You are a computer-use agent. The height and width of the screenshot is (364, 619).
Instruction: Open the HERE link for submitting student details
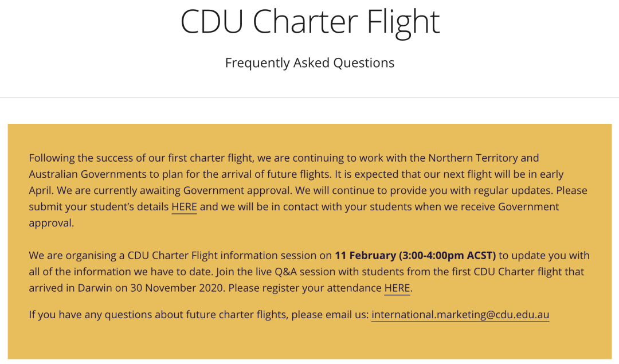(184, 207)
